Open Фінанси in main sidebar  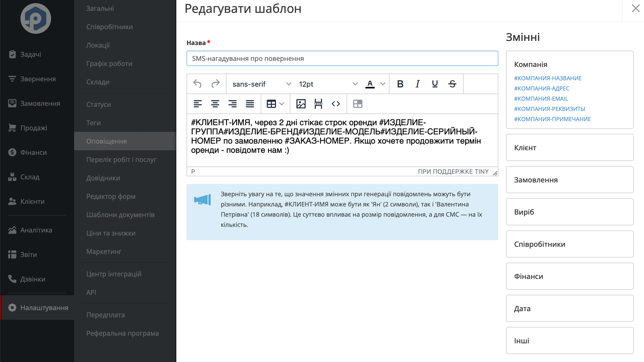click(x=37, y=152)
